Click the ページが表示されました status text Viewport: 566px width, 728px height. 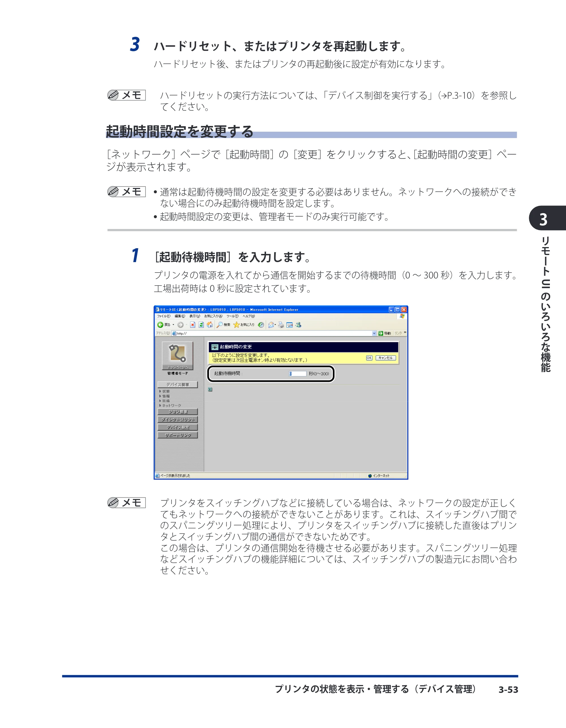[175, 476]
